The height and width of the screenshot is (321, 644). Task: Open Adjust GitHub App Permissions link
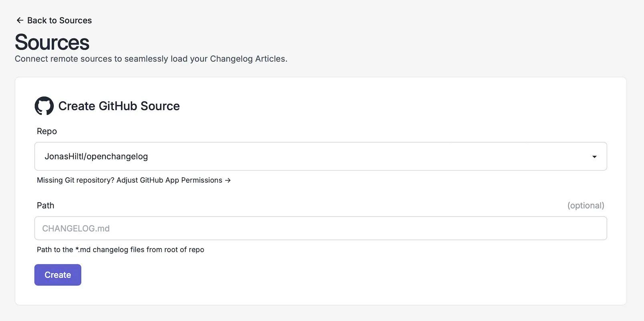pos(174,180)
